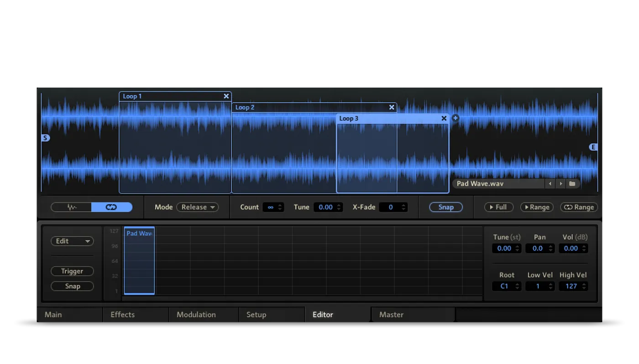The height and width of the screenshot is (364, 639).
Task: Adjust the Root note stepper arrows
Action: click(x=518, y=286)
